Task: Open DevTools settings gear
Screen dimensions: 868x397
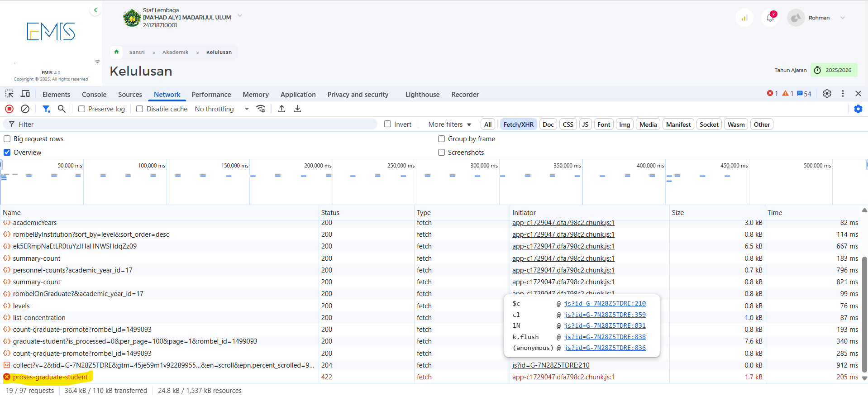Action: coord(827,94)
